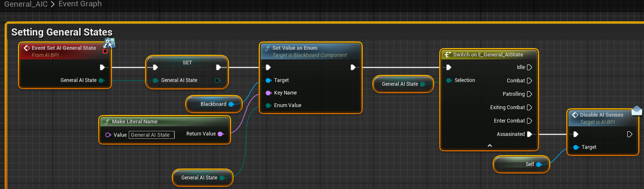Screen dimensions: 644x189
Task: Click the Target pin on Set Value as Enum
Action: tap(268, 80)
